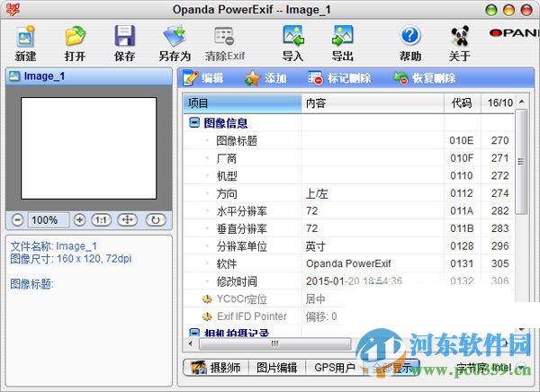Switch to the GPS用户 tab
Viewport: 540px width, 392px height.
click(x=335, y=368)
